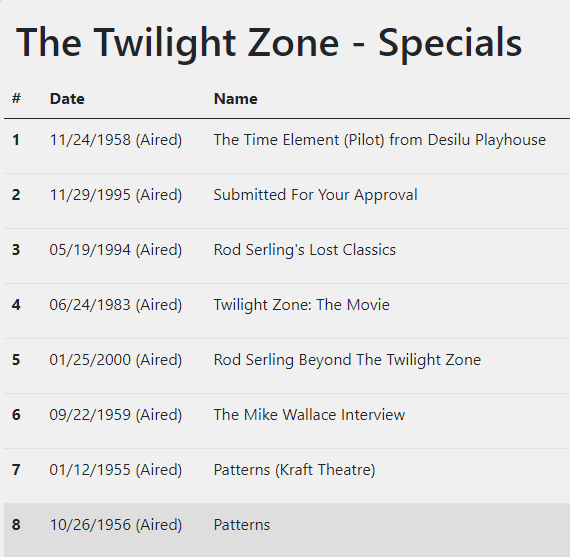
Task: Click The Twilight Zone - Specials heading
Action: [x=269, y=44]
